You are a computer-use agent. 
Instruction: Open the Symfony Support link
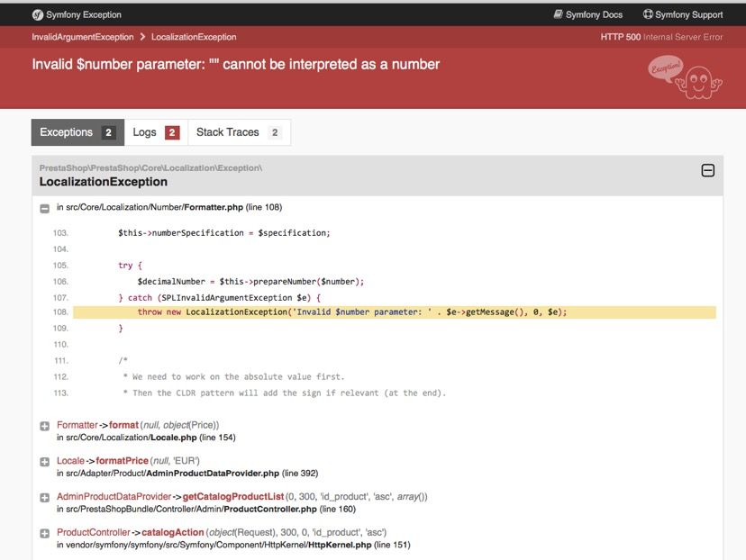[x=683, y=14]
